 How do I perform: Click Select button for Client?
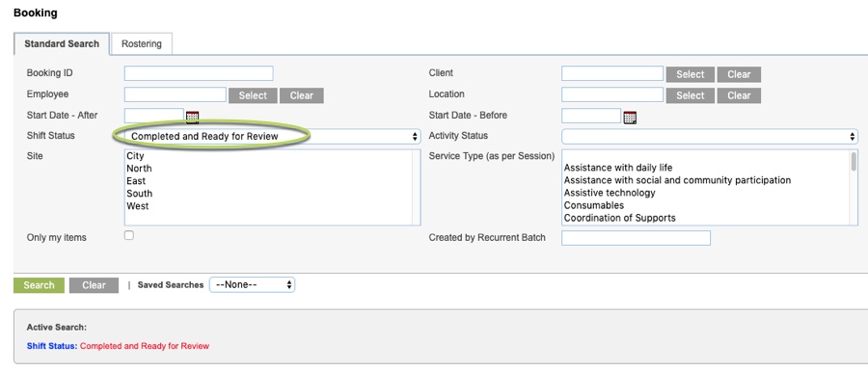click(691, 74)
